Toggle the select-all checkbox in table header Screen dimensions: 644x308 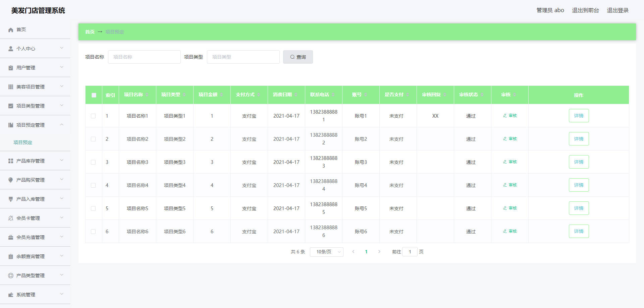(x=94, y=95)
